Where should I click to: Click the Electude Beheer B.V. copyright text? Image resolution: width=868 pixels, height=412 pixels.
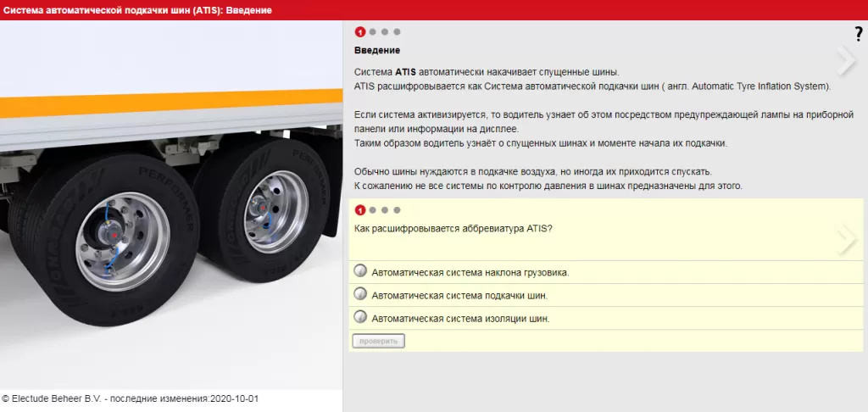(x=130, y=398)
